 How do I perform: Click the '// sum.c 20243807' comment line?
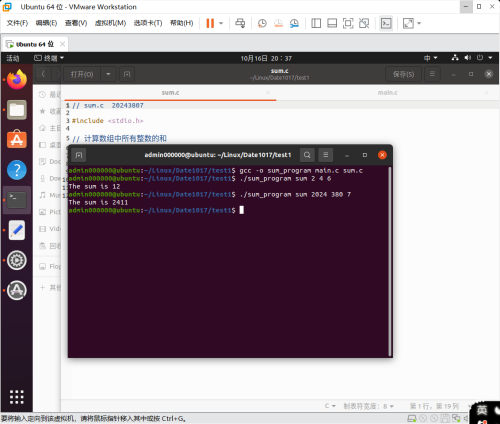pyautogui.click(x=108, y=105)
